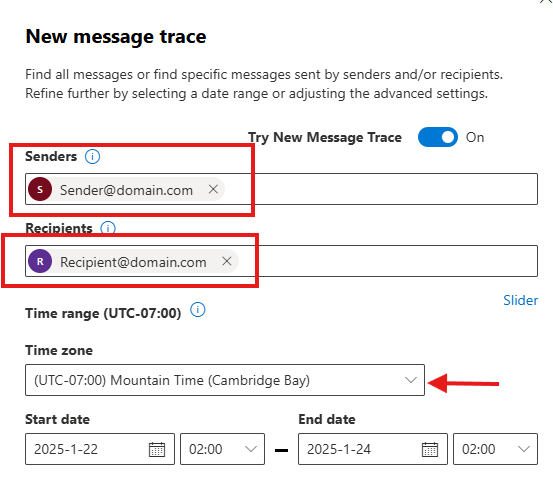The image size is (553, 479).
Task: Open the End date time dropdown
Action: [x=495, y=449]
